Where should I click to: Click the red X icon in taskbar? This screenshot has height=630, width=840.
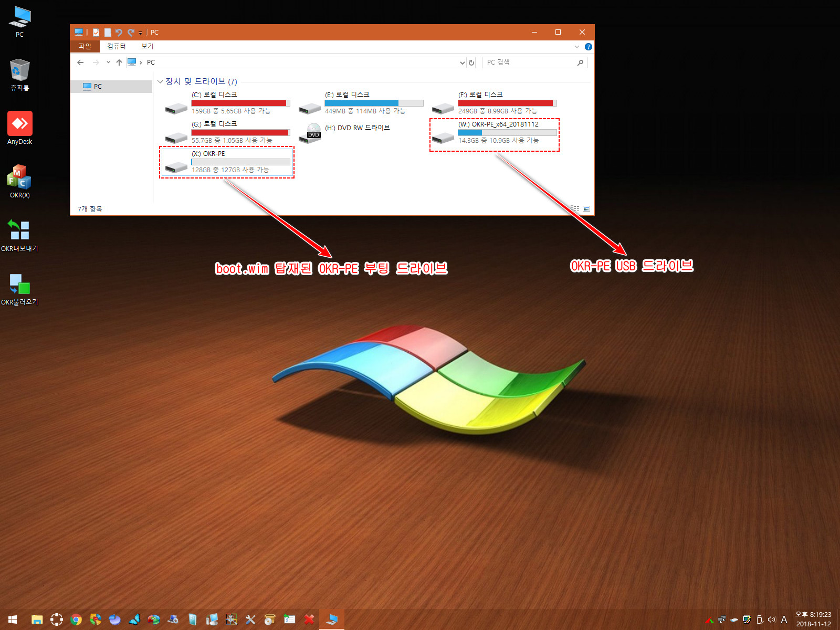click(309, 619)
